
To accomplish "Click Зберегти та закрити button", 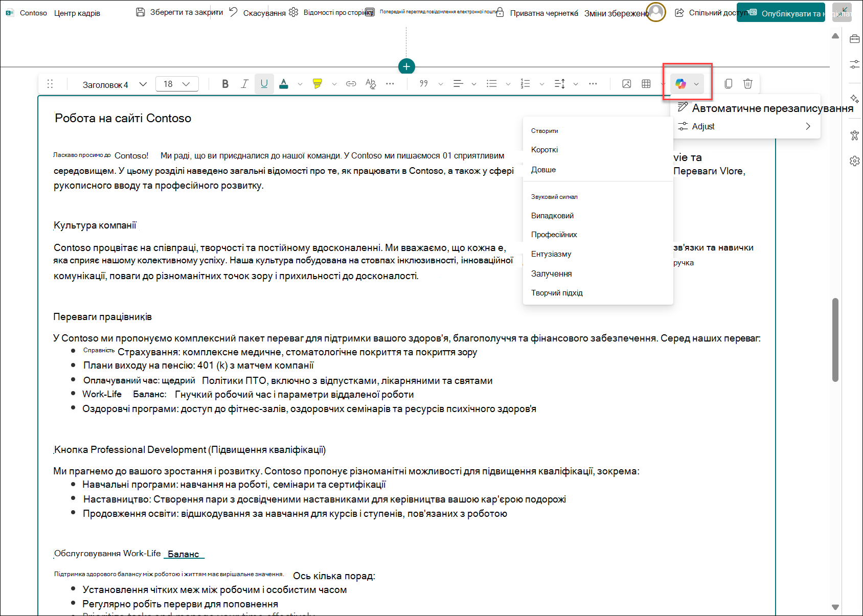I will tap(179, 12).
